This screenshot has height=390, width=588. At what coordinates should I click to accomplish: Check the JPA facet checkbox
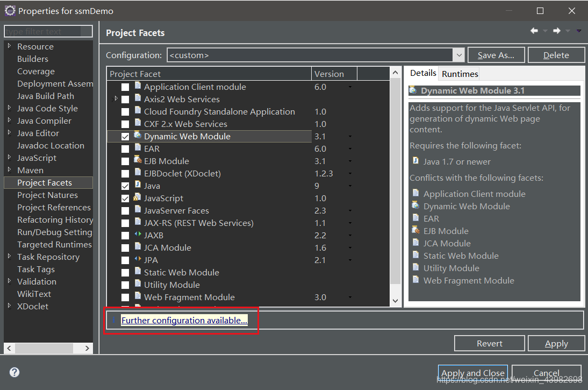(x=125, y=260)
